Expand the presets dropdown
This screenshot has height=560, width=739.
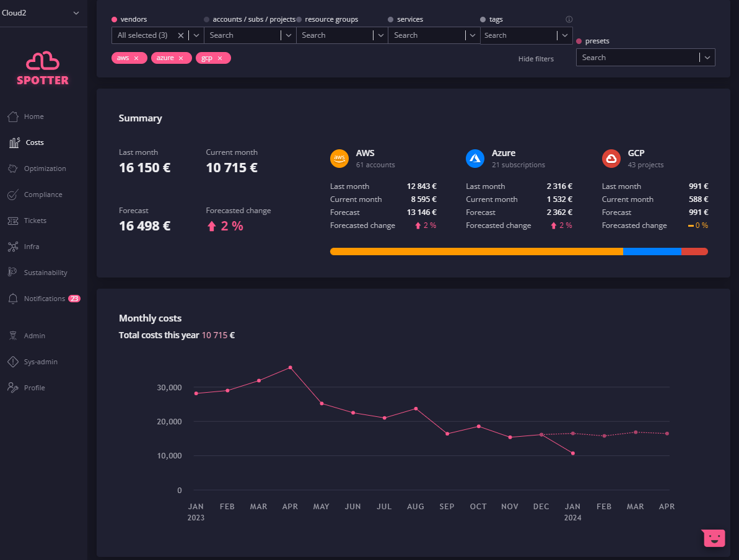click(707, 58)
